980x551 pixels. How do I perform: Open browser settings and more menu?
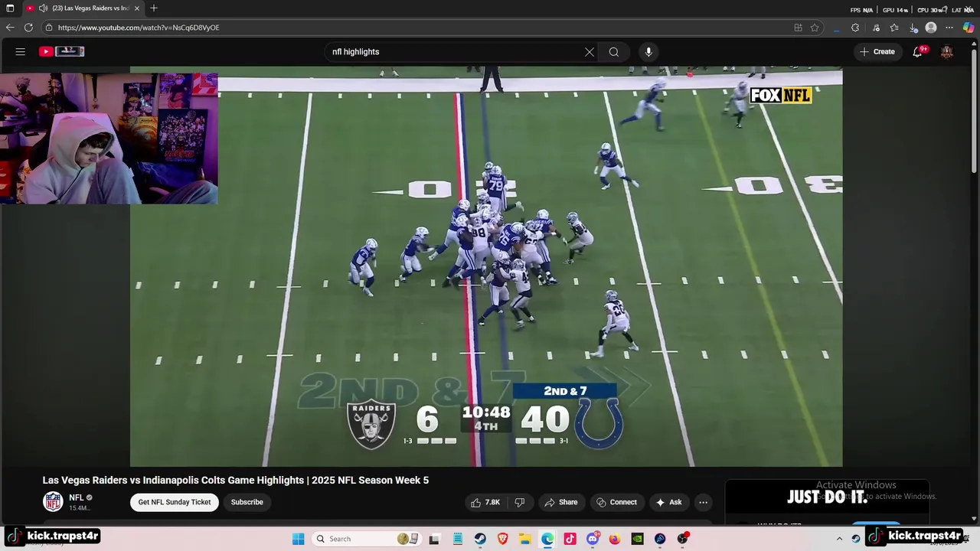[949, 28]
